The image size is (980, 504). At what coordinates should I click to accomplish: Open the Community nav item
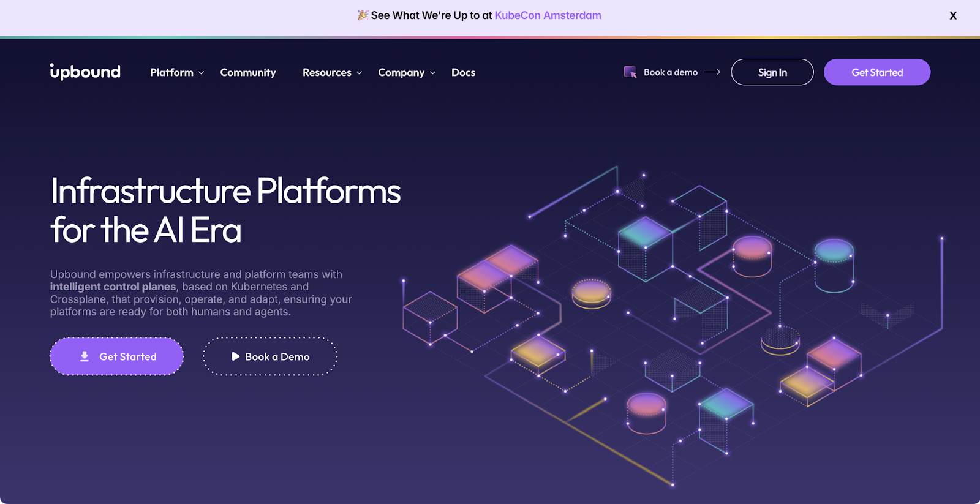(x=248, y=72)
